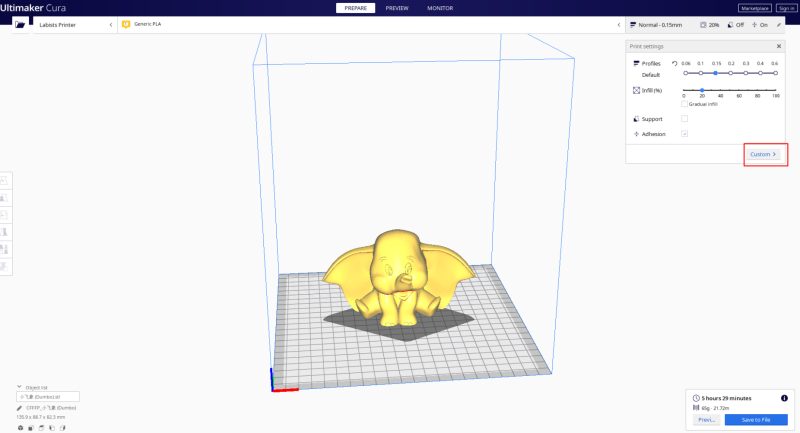Switch to top view cube icon
The width and height of the screenshot is (800, 433).
coord(41,428)
